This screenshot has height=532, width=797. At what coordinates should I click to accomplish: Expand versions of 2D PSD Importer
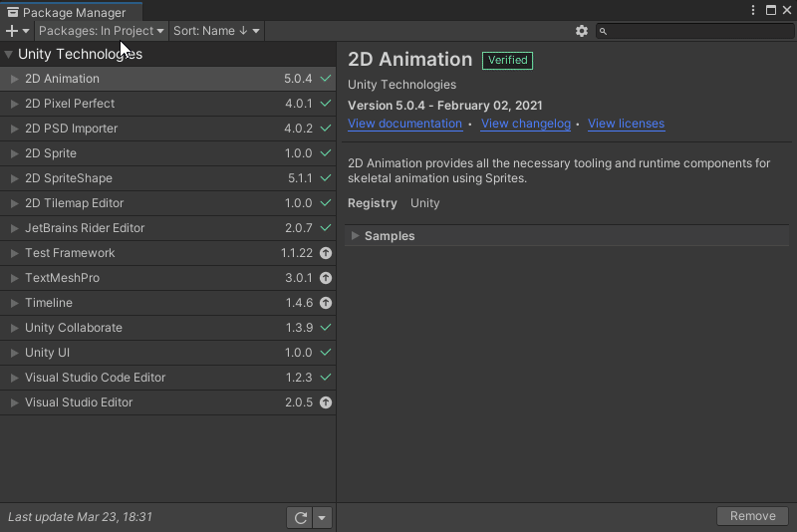[15, 129]
